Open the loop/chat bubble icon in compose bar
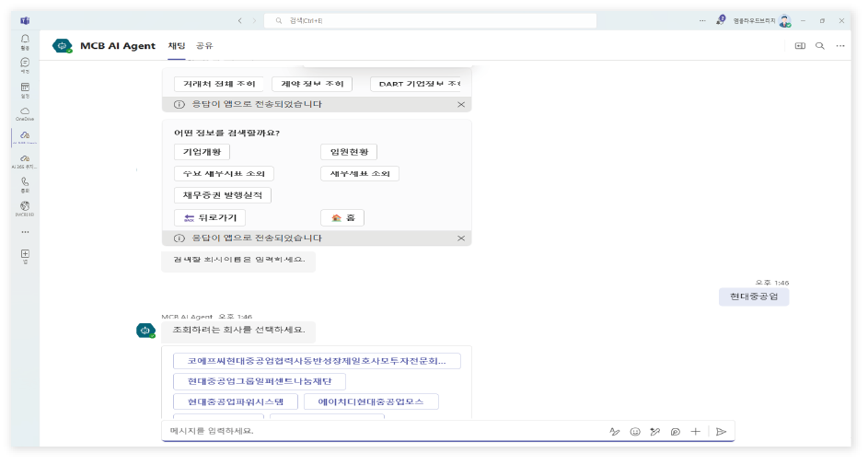Image resolution: width=868 pixels, height=465 pixels. click(676, 431)
